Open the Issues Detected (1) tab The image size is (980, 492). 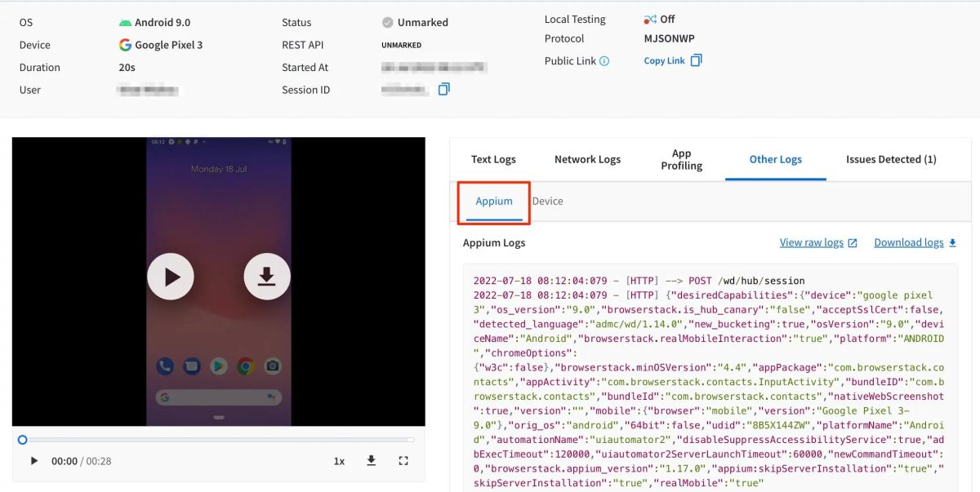point(891,159)
